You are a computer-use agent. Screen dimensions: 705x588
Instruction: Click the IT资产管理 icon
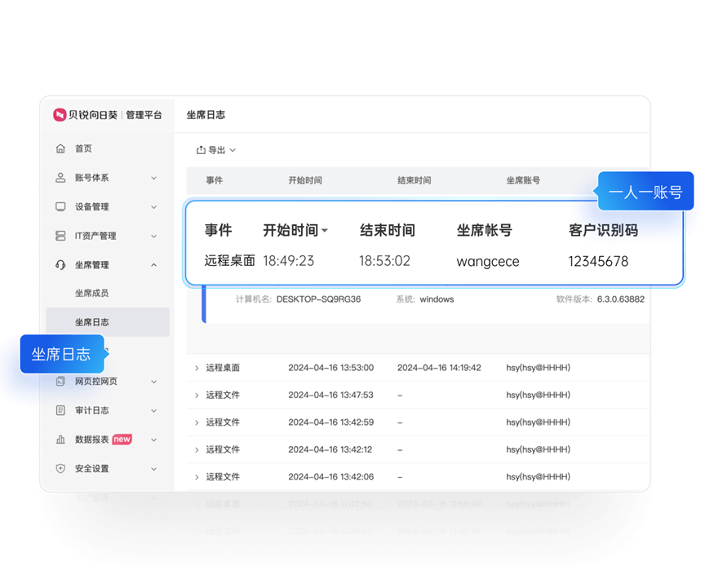[60, 236]
